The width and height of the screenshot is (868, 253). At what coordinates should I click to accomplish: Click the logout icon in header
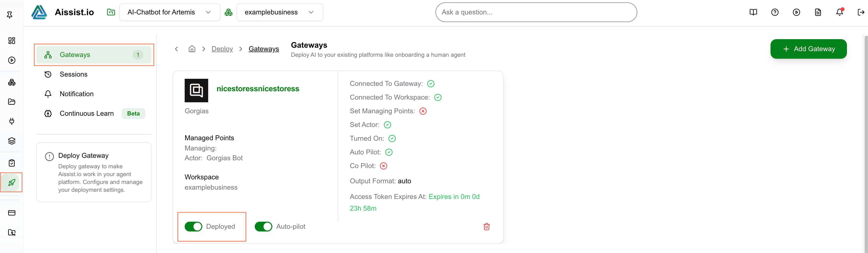point(861,12)
